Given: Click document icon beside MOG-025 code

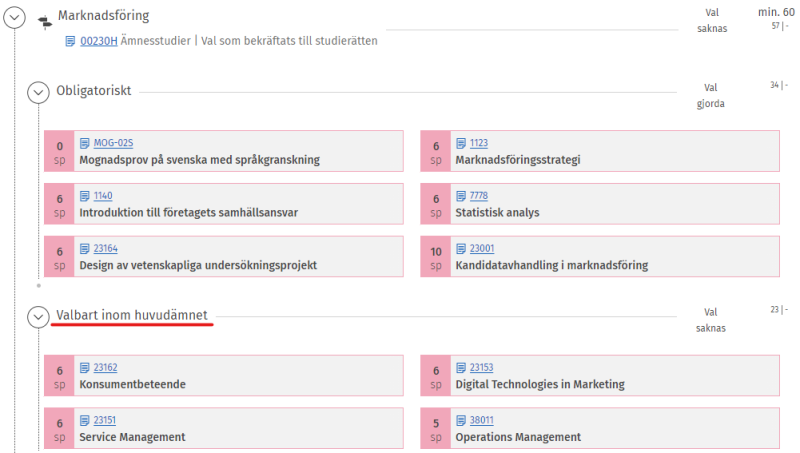Looking at the screenshot, I should click(x=85, y=143).
